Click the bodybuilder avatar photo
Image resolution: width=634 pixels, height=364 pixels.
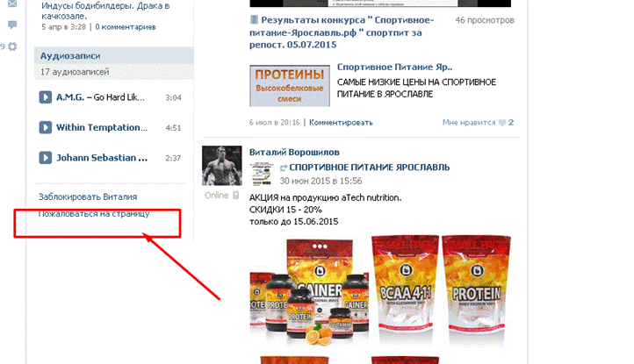coord(222,166)
